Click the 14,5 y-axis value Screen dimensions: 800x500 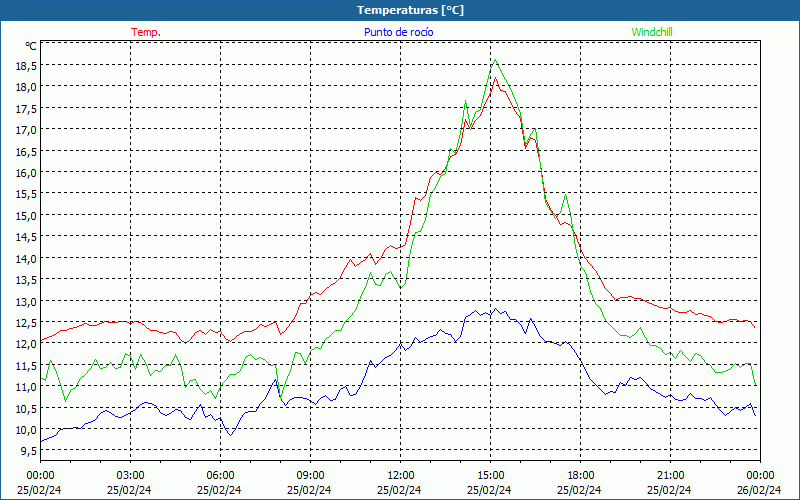[27, 237]
